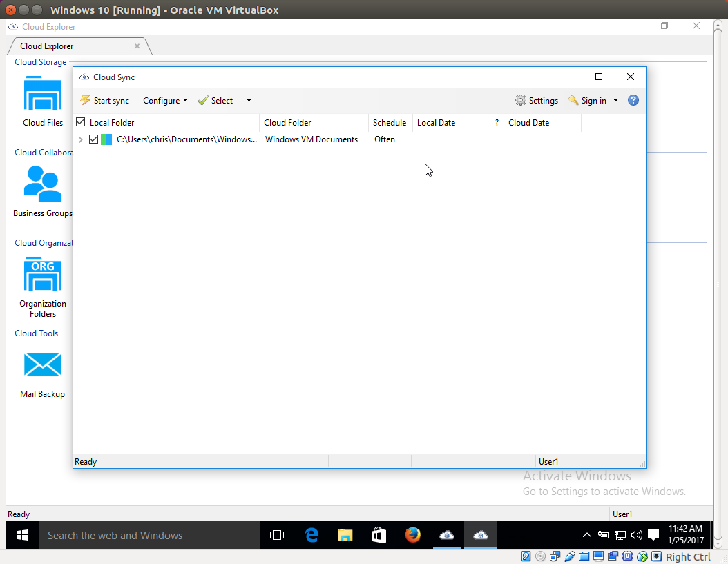Sort by the Cloud Folder column header

point(314,123)
